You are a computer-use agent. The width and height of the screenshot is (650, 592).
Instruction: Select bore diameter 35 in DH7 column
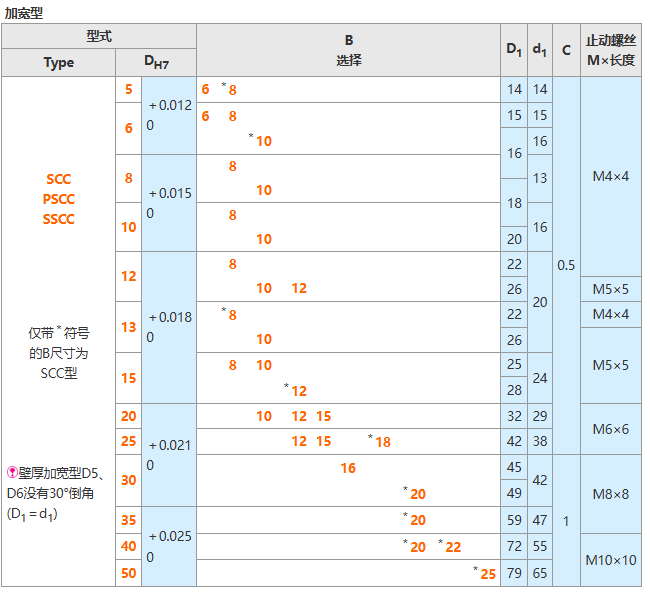129,520
